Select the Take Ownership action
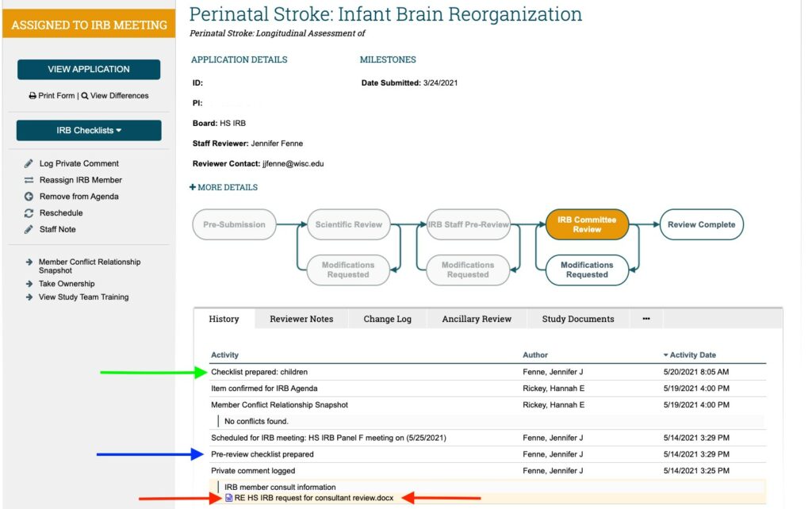The height and width of the screenshot is (509, 812). (x=67, y=284)
